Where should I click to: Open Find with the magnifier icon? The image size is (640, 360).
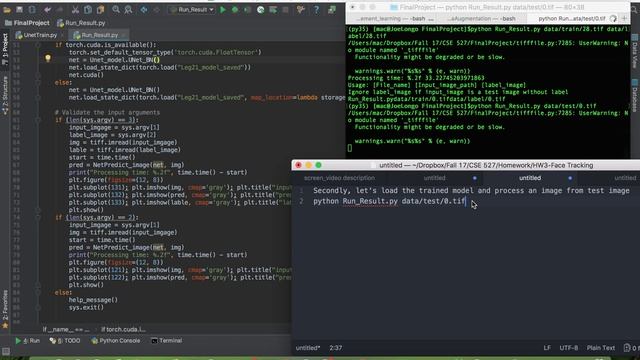click(x=116, y=9)
